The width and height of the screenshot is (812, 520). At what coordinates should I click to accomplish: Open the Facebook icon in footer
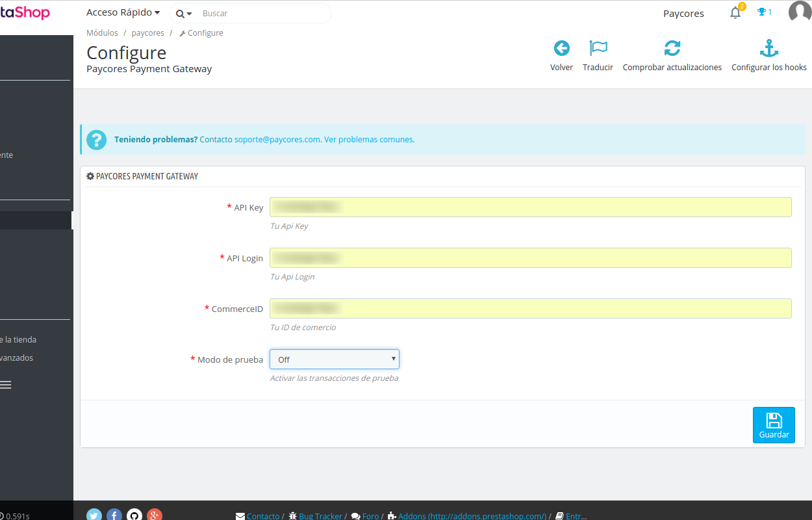click(114, 515)
